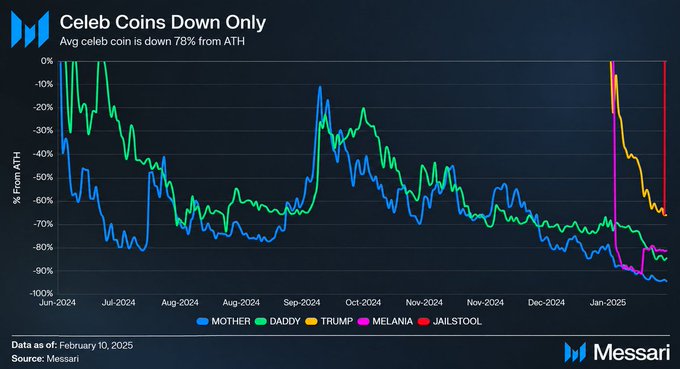Click the -90% y-axis label
680x369 pixels.
(43, 271)
